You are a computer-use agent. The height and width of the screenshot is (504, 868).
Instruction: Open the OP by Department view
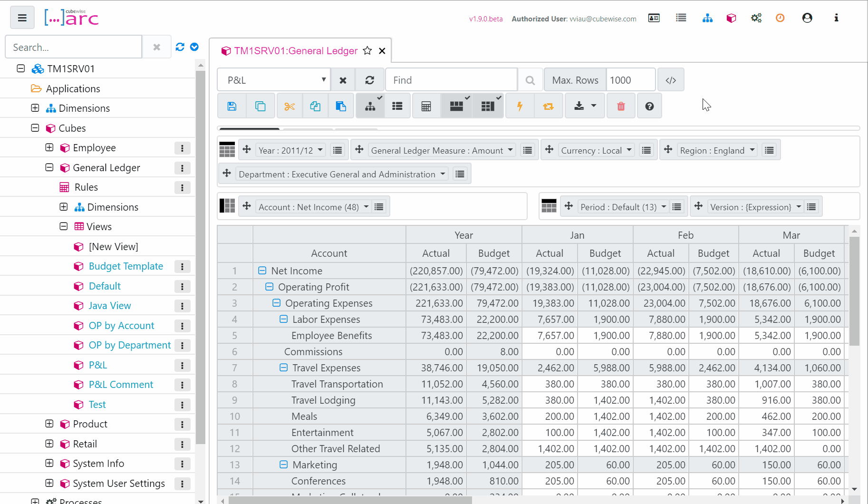[129, 345]
